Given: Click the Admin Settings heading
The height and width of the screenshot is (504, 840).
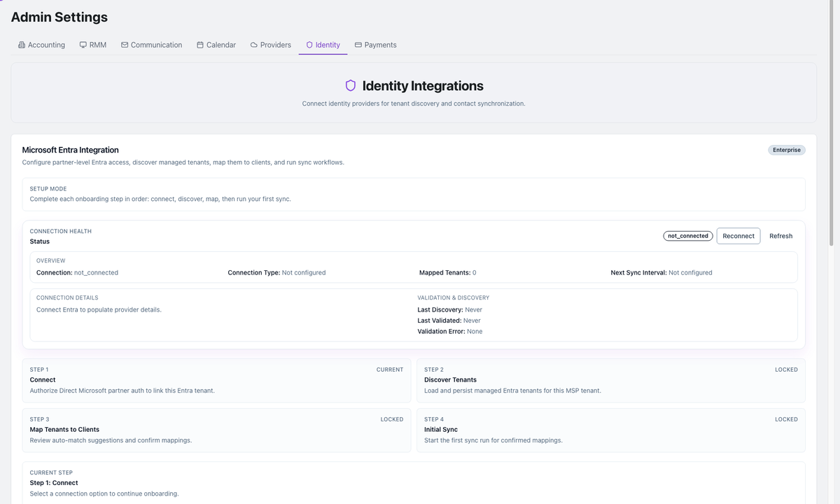Looking at the screenshot, I should [59, 17].
